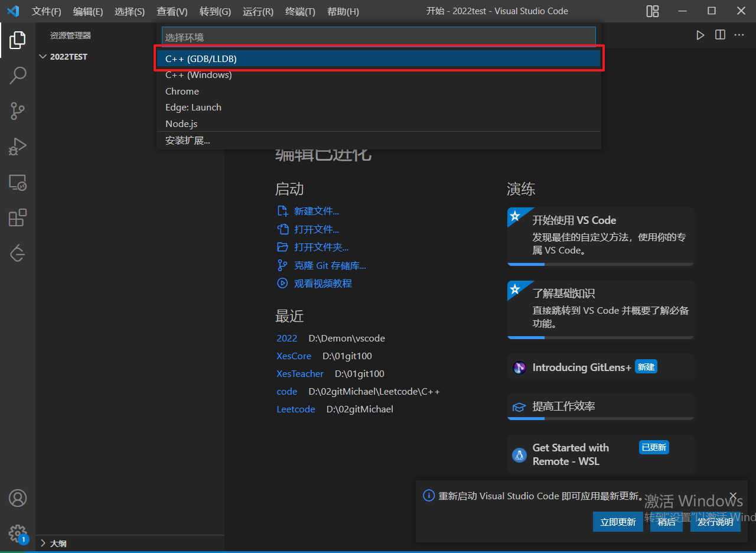This screenshot has height=553, width=756.
Task: Open the 运行(R) menu
Action: (258, 11)
